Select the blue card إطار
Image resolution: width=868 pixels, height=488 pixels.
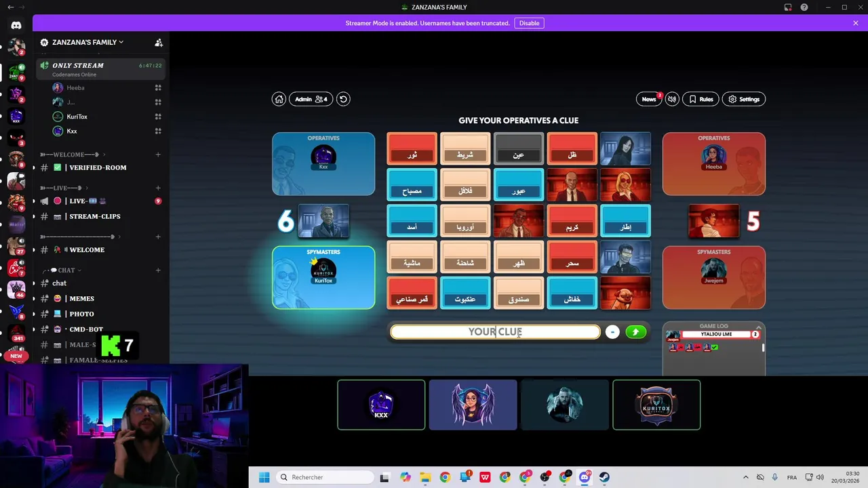pos(626,221)
